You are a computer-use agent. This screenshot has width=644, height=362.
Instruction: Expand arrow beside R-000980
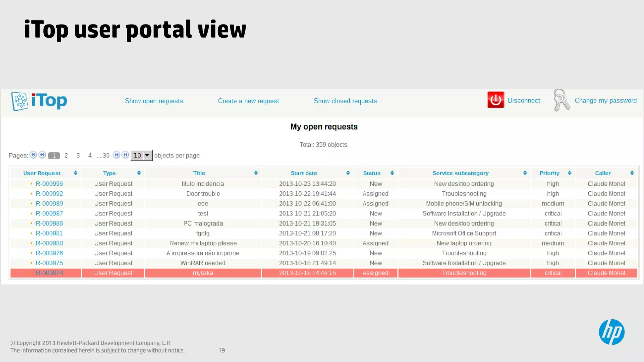click(x=31, y=243)
